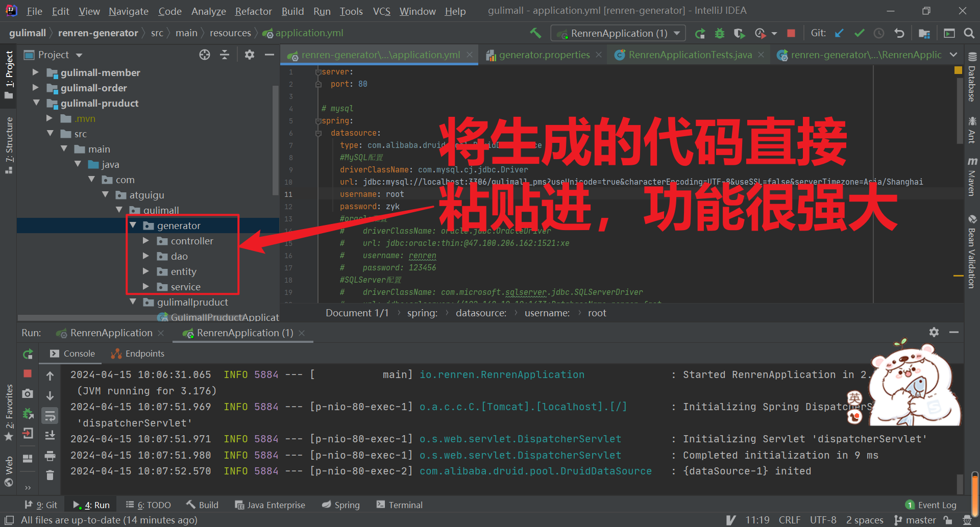This screenshot has width=980, height=527.
Task: Collapse gulimall-pruduct module
Action: [36, 103]
